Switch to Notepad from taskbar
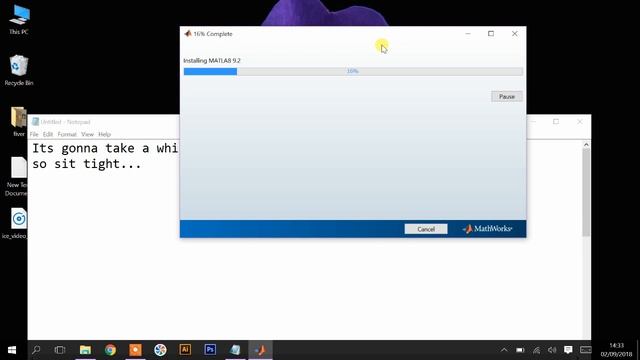640x360 pixels. 235,350
